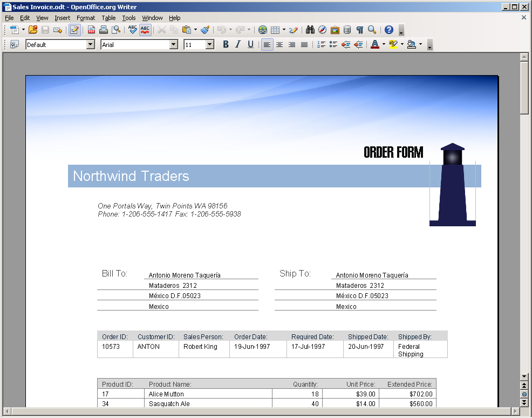This screenshot has width=532, height=418.
Task: Center align the paragraph text
Action: coord(279,45)
